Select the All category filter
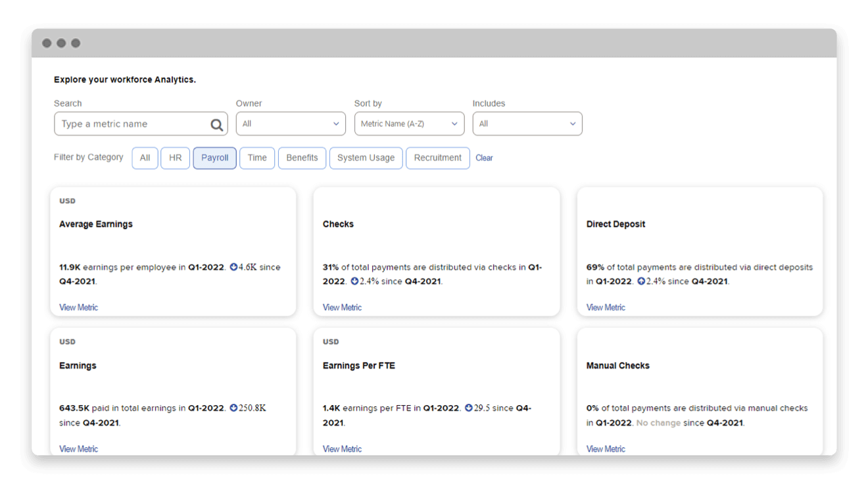 (x=145, y=158)
